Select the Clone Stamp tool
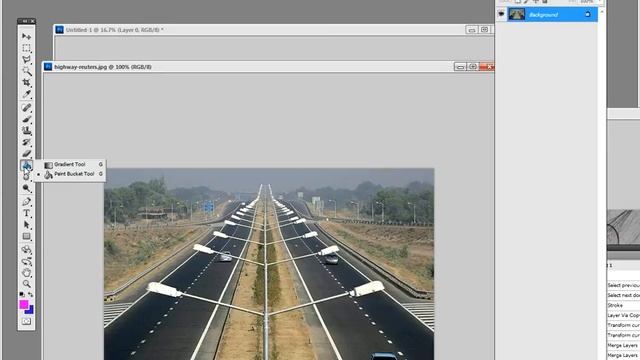 tap(27, 131)
